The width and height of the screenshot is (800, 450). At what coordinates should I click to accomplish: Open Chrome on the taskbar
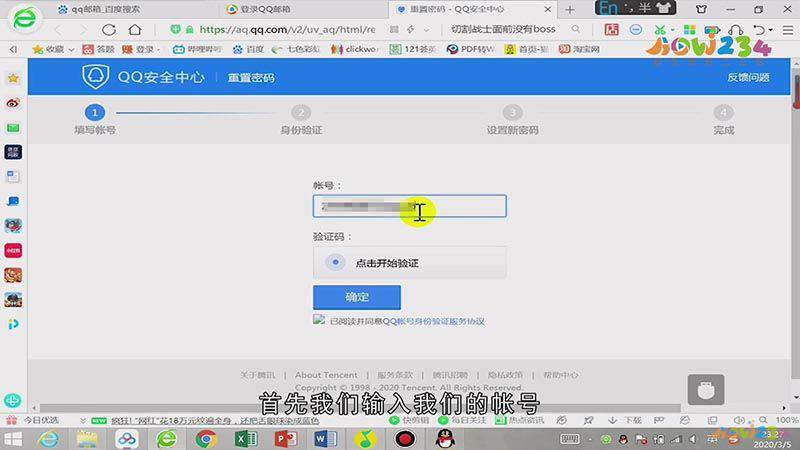click(206, 439)
